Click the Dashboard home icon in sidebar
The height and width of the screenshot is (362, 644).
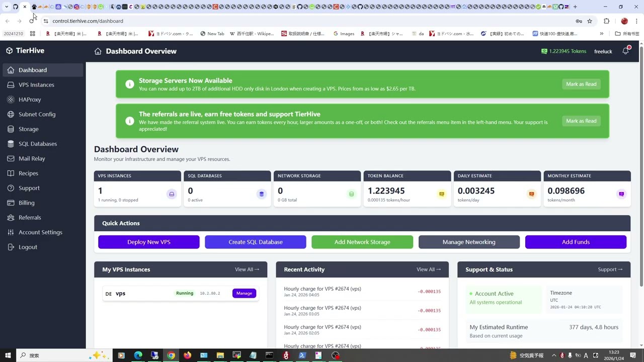[x=11, y=70]
